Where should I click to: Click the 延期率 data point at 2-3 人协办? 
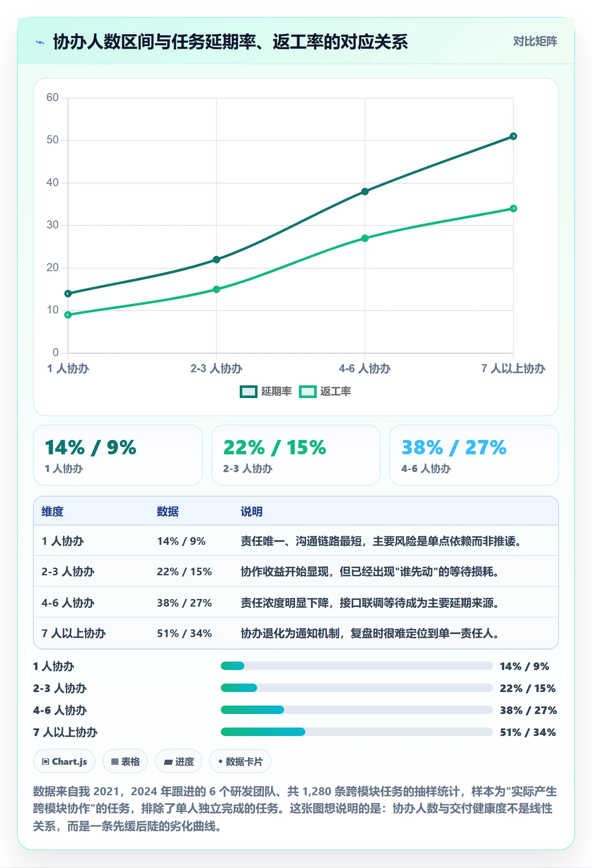pyautogui.click(x=217, y=259)
